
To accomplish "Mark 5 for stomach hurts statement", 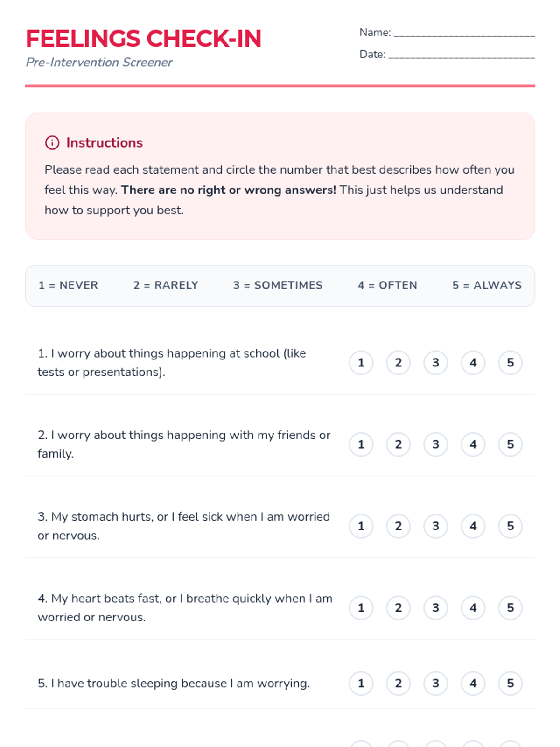I will (x=510, y=526).
